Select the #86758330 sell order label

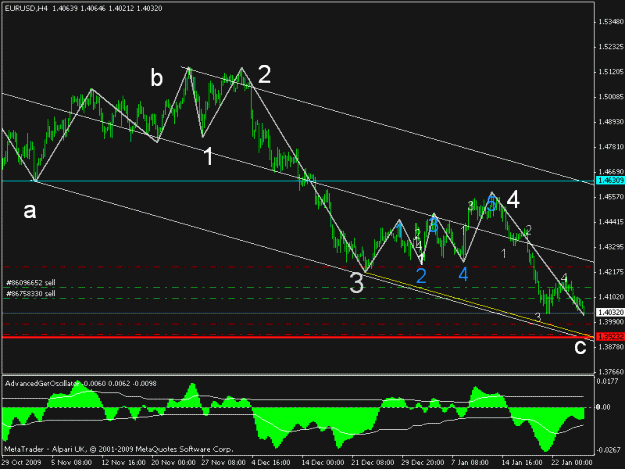31,294
